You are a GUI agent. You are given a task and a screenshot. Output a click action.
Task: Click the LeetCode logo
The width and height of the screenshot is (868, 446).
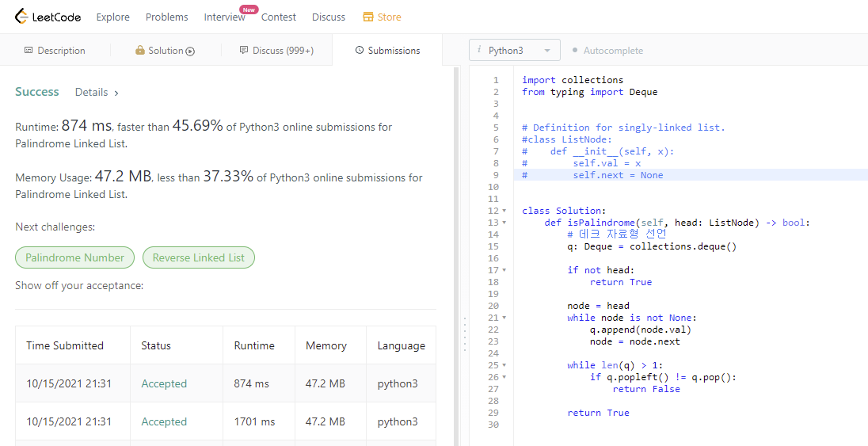(48, 17)
